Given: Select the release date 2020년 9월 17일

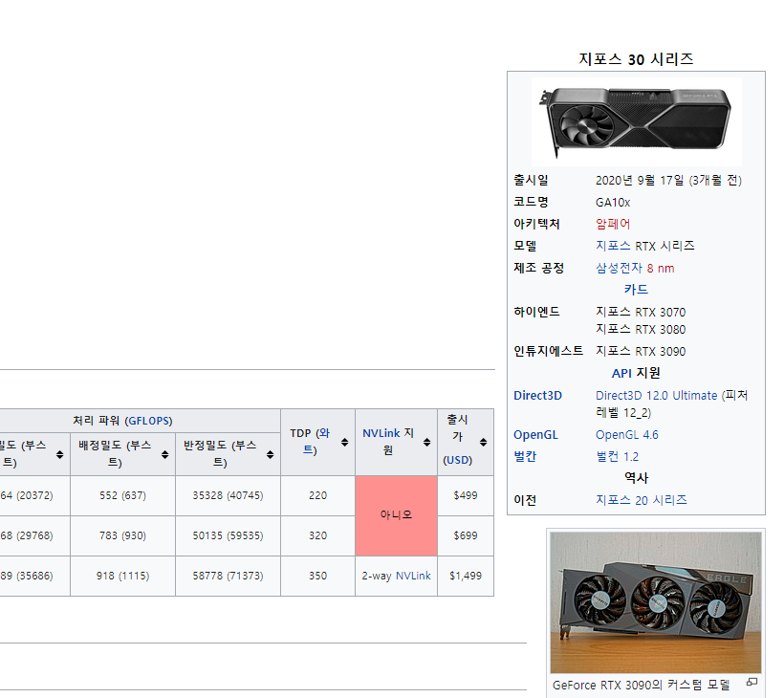Looking at the screenshot, I should pyautogui.click(x=640, y=180).
